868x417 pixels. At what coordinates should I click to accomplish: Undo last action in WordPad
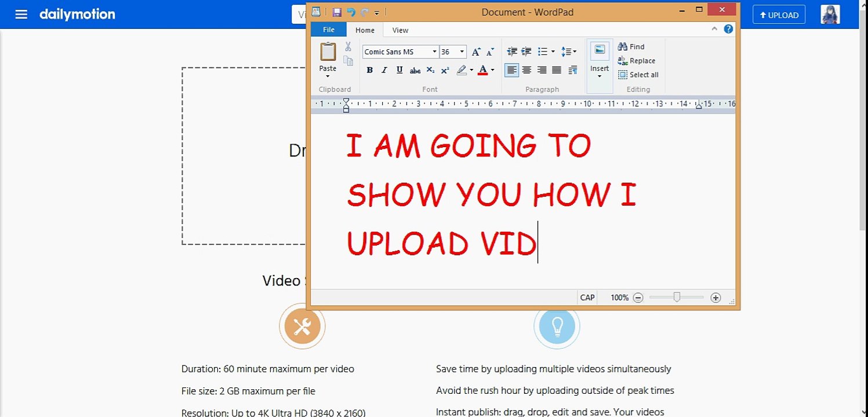[x=351, y=12]
